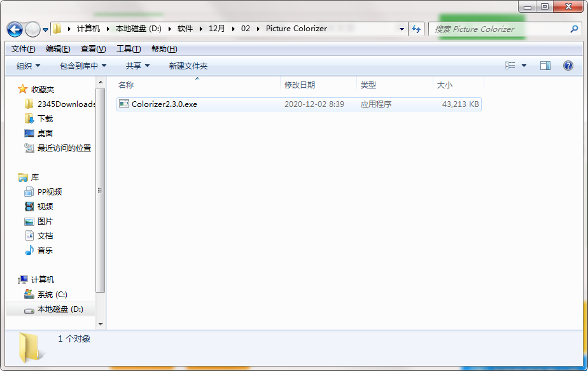The height and width of the screenshot is (371, 588).
Task: Open the 视频 library
Action: click(45, 207)
